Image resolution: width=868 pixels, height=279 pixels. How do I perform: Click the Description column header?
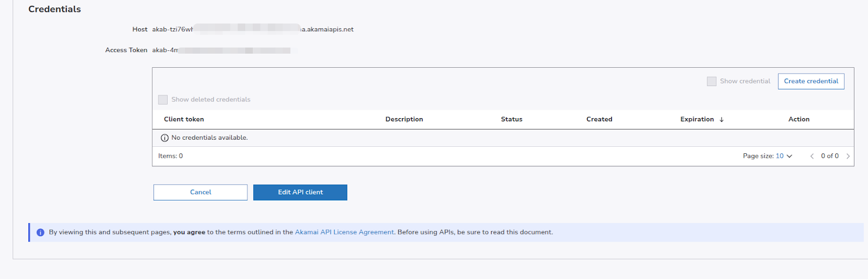404,119
